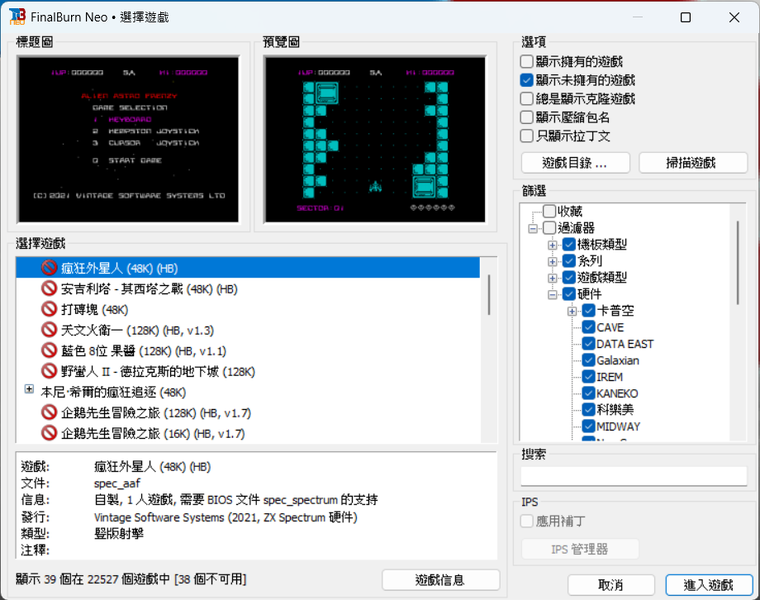Viewport: 760px width, 600px height.
Task: Click the prohibited icon beside 企鵝先生冒險之旅 (16K)
Action: click(x=49, y=433)
